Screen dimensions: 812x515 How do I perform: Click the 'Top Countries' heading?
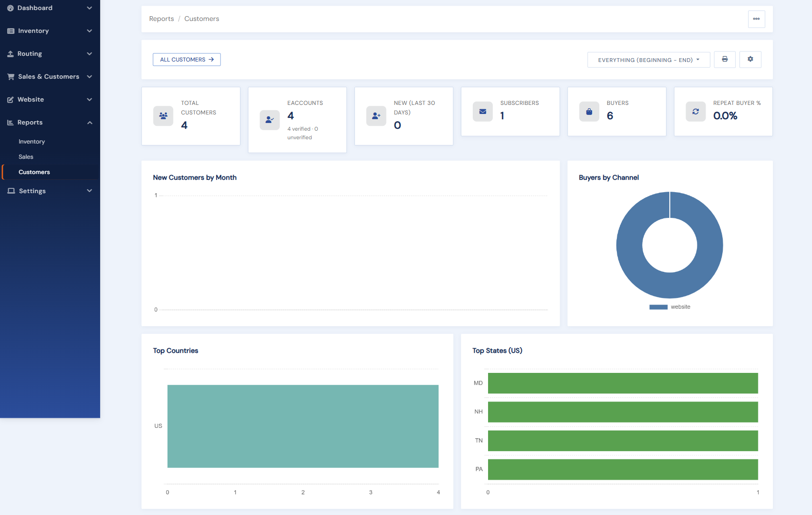coord(176,350)
